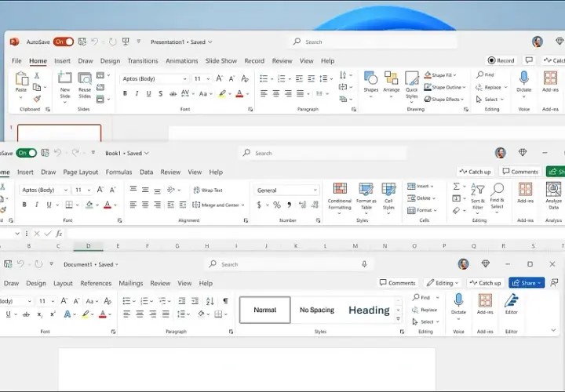Toggle Bold in Excel font group
Image resolution: width=565 pixels, height=392 pixels.
pos(24,205)
